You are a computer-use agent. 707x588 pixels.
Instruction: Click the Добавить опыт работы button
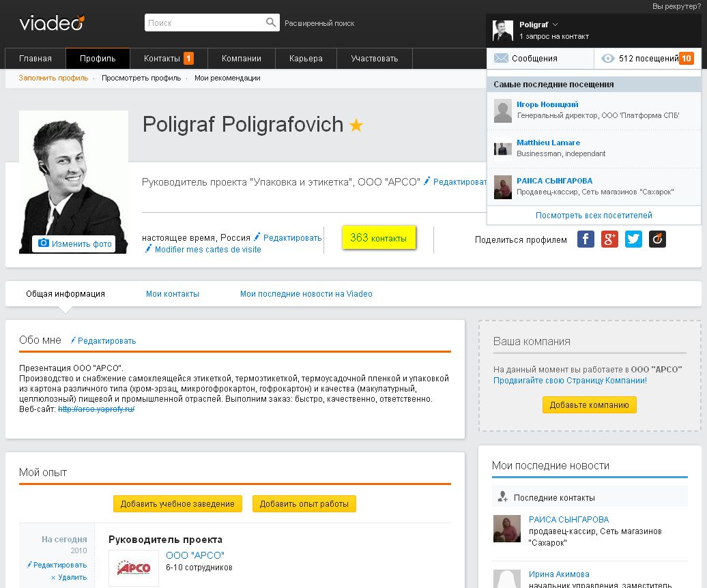[x=304, y=504]
